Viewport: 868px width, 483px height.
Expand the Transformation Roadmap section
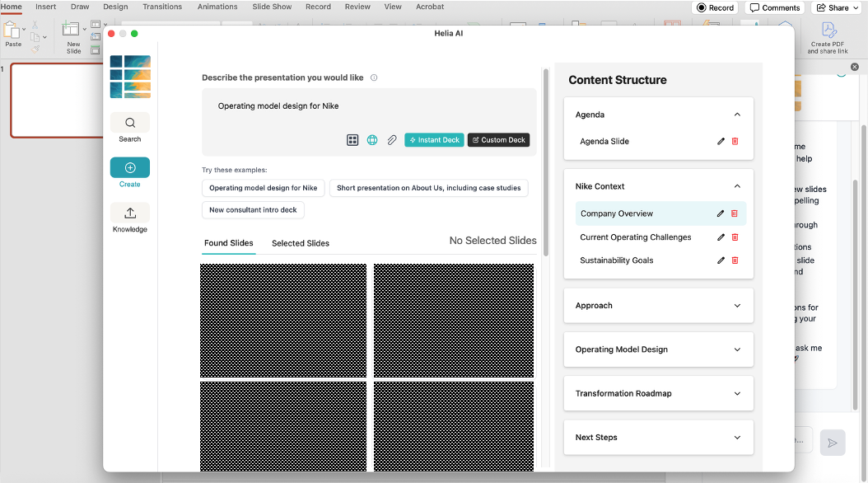click(737, 394)
